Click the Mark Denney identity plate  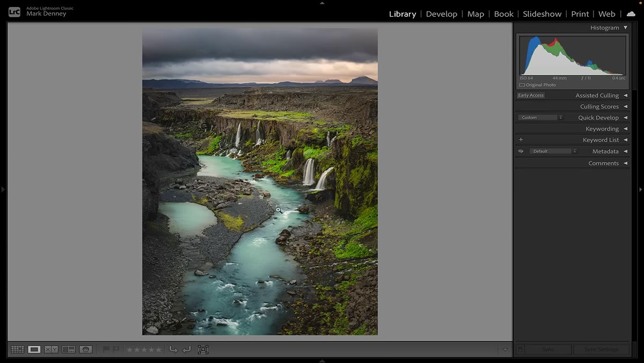[46, 14]
